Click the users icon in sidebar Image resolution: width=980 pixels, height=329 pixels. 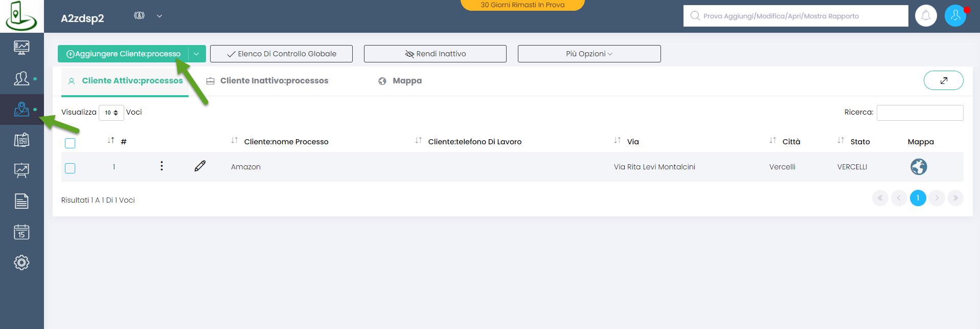tap(21, 79)
